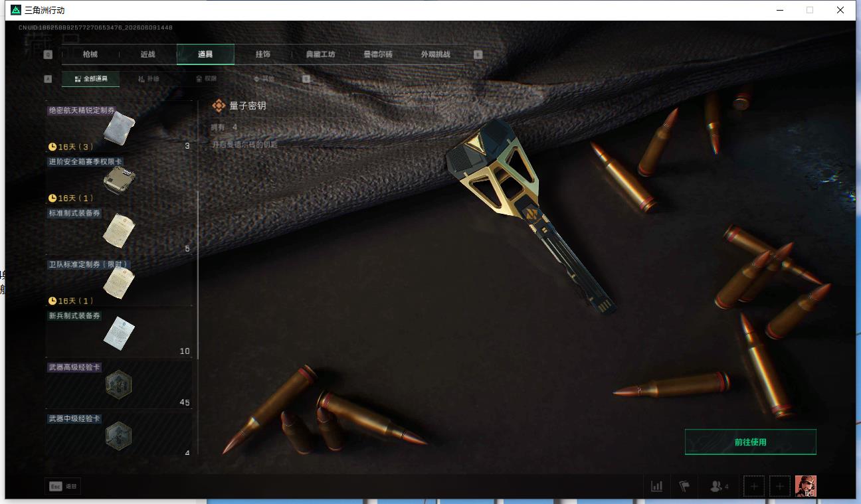Image resolution: width=861 pixels, height=504 pixels.
Task: Select the 道具 tab
Action: coord(205,54)
